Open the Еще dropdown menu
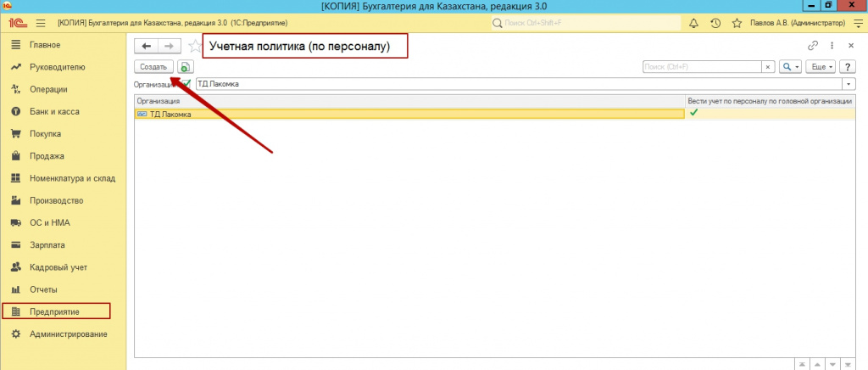 (822, 66)
